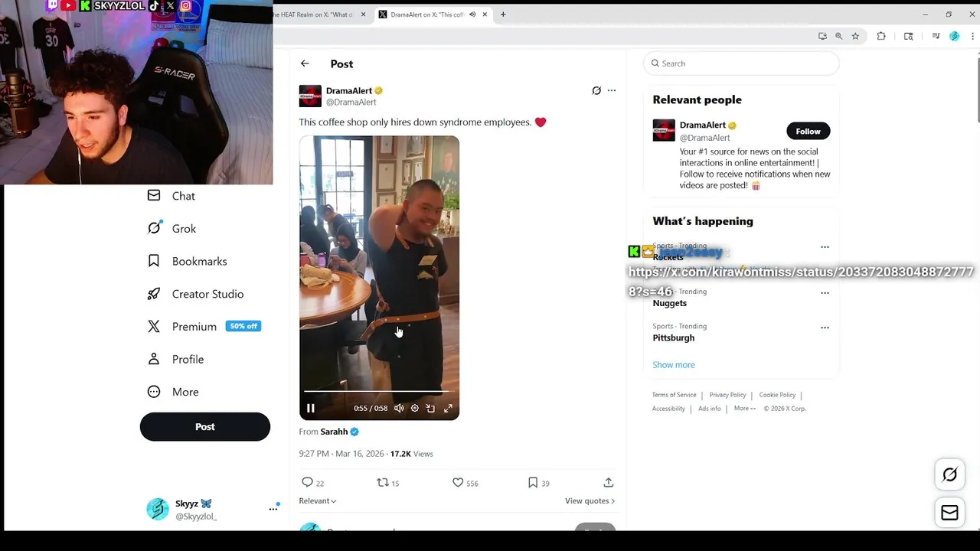Repost using the retweet icon
The image size is (980, 551).
click(x=383, y=482)
